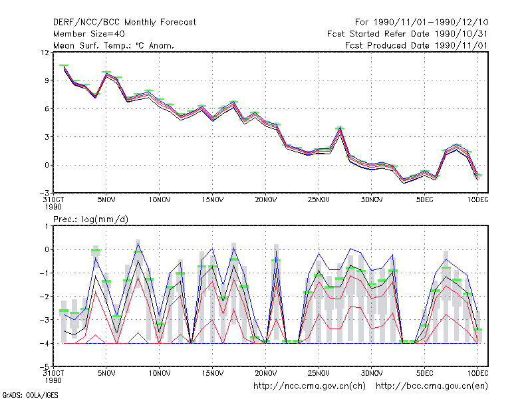Click the http://ncc.cma.gov.cn(ch) link
This screenshot has height=399, width=532.
[x=309, y=386]
